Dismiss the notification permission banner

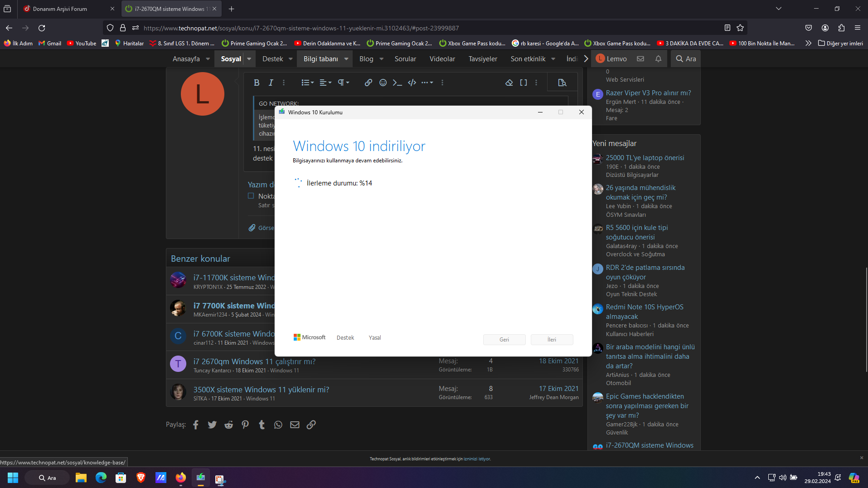pyautogui.click(x=862, y=458)
